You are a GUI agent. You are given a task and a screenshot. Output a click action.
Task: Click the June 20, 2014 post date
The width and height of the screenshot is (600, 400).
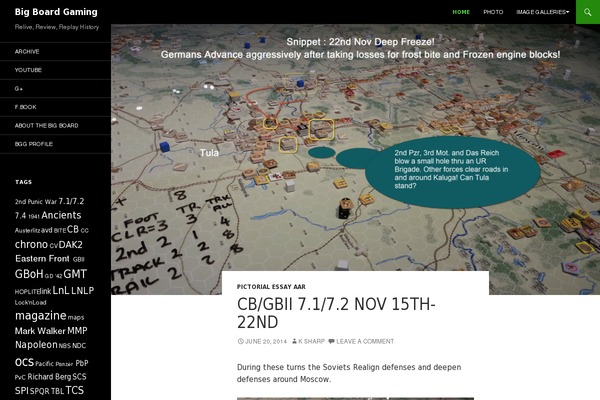(x=266, y=341)
